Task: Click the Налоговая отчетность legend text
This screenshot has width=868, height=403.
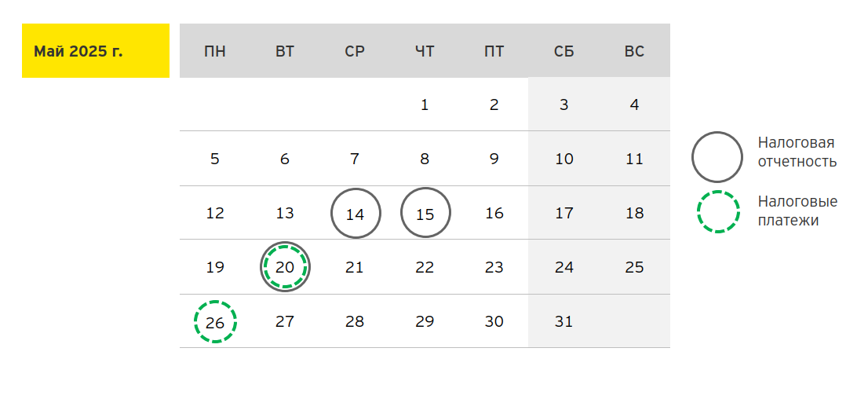Action: point(797,152)
